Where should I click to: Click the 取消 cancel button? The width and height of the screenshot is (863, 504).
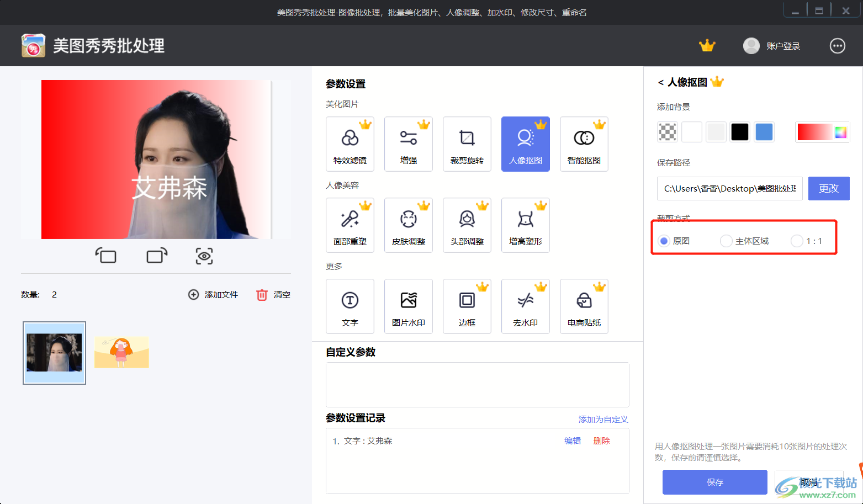click(809, 482)
